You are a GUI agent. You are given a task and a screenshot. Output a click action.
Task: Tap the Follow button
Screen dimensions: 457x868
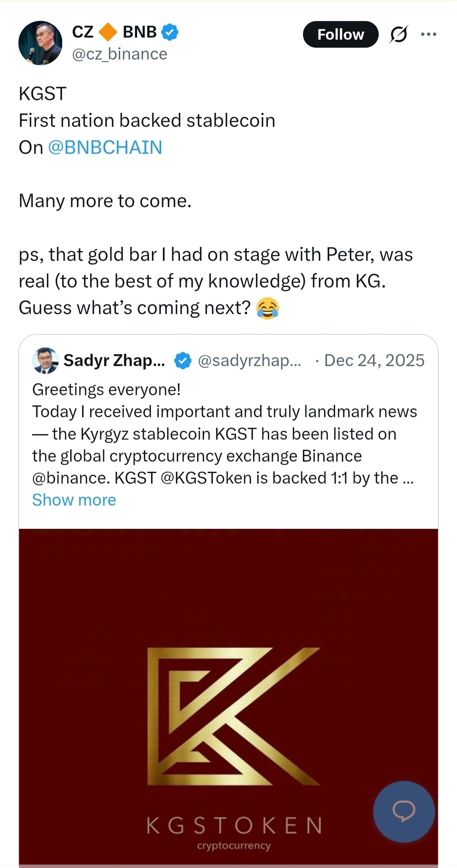pos(341,34)
